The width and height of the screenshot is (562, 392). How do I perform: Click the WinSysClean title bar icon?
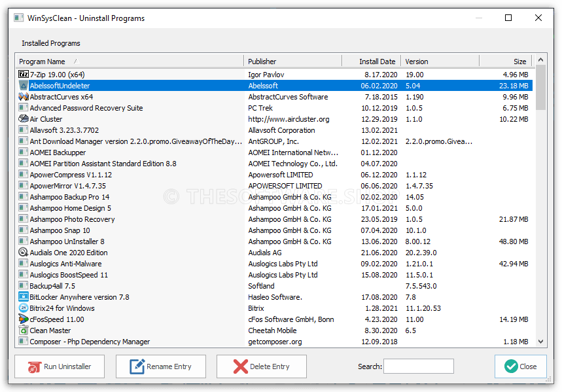coord(18,18)
